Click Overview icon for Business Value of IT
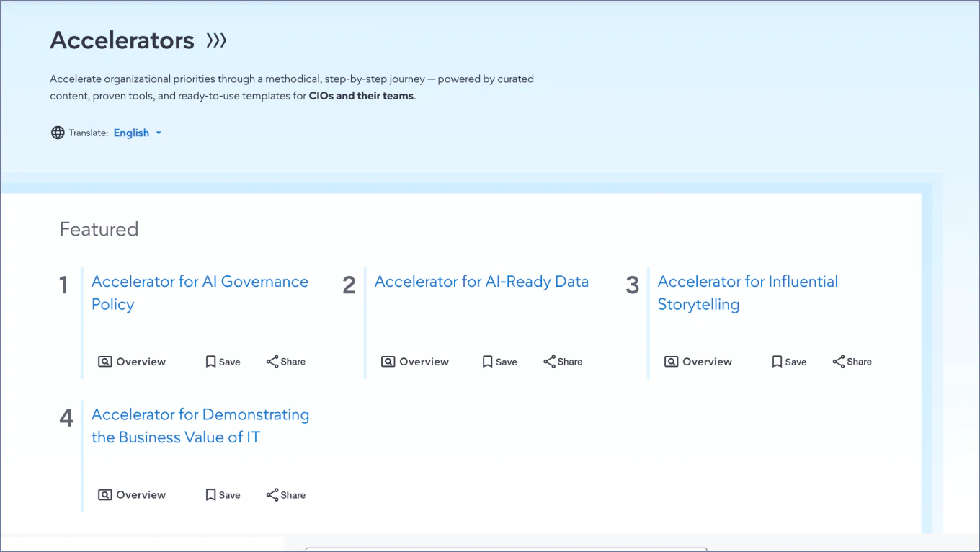Image resolution: width=980 pixels, height=552 pixels. (105, 495)
